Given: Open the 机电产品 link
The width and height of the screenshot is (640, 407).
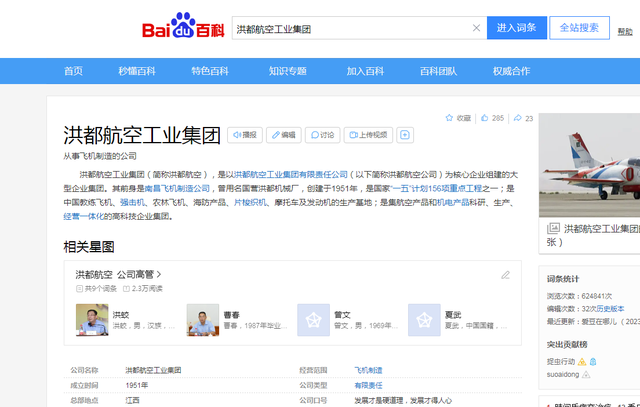Looking at the screenshot, I should pyautogui.click(x=453, y=202).
